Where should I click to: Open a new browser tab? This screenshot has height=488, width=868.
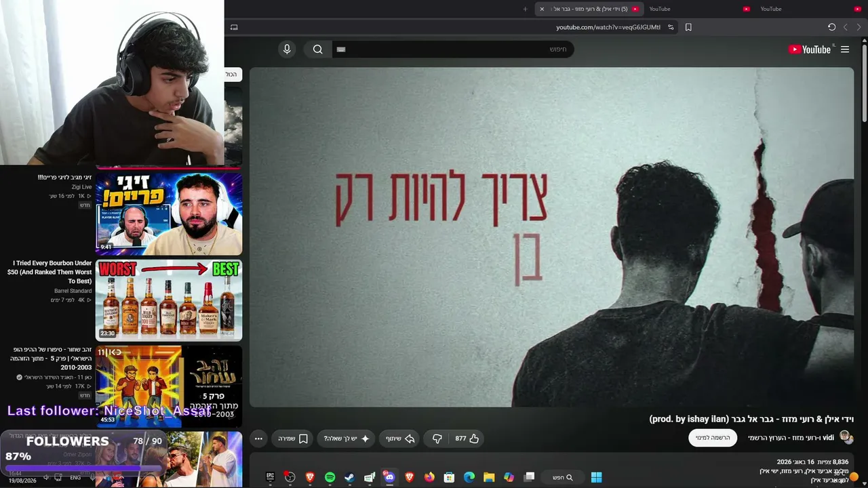point(525,9)
